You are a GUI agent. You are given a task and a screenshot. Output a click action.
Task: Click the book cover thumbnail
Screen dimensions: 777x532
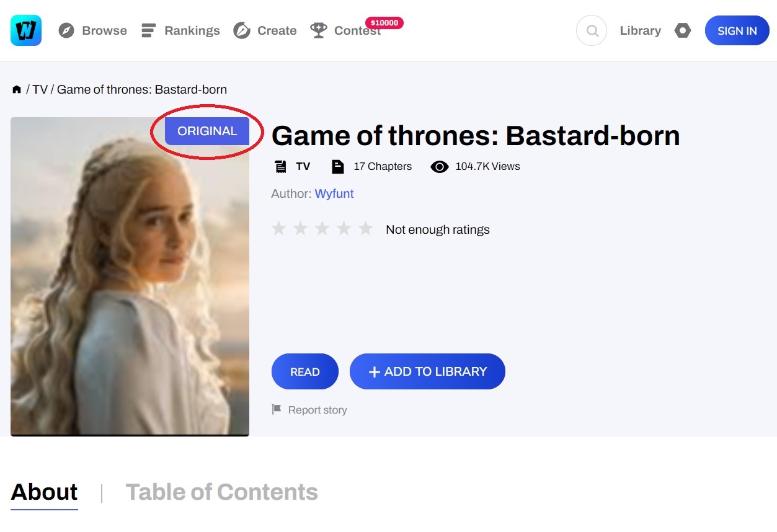(130, 285)
